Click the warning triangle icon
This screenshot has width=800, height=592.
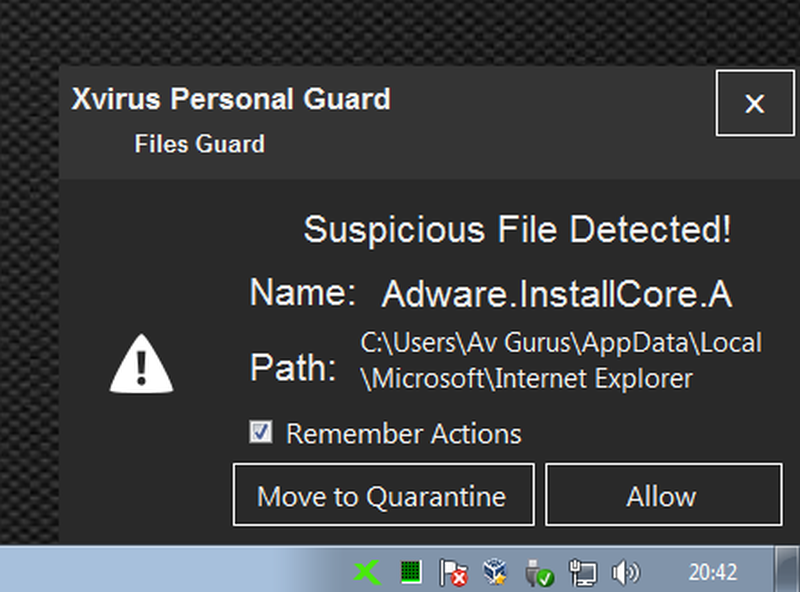(x=141, y=367)
